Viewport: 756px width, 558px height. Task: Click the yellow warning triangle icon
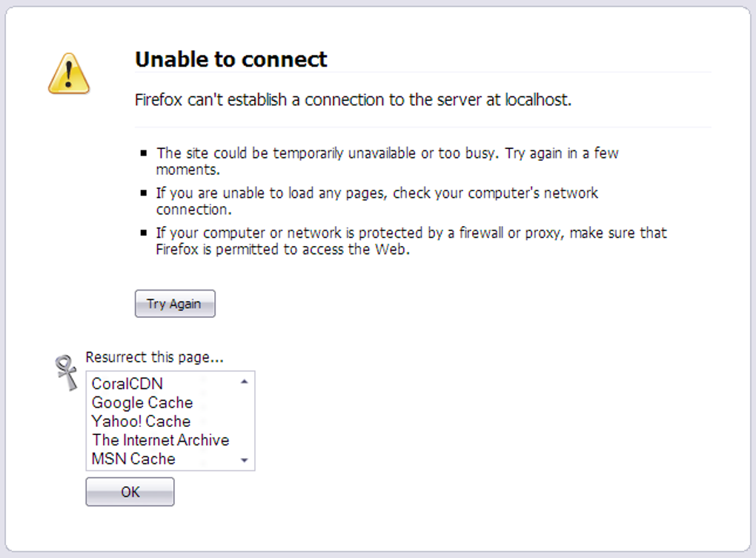coord(69,73)
